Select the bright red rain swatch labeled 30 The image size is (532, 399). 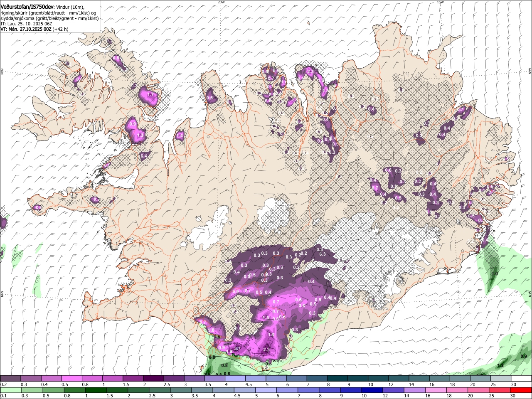click(x=521, y=390)
